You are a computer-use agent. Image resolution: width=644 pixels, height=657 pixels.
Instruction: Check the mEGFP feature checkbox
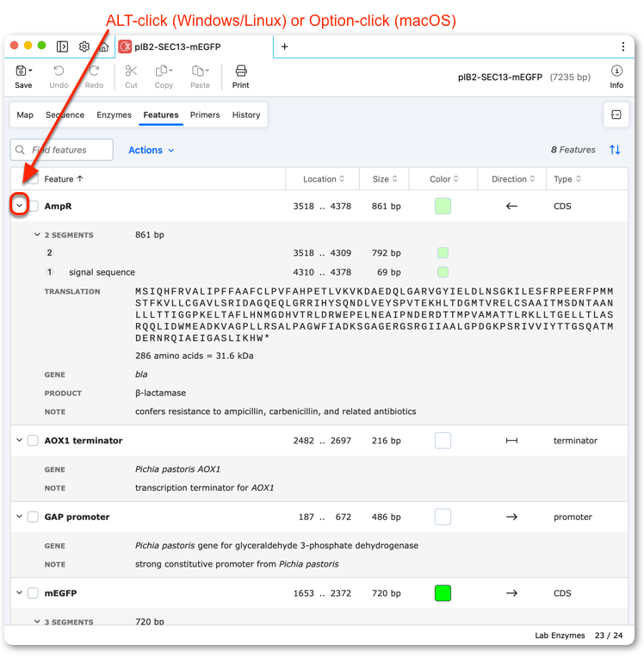(33, 593)
